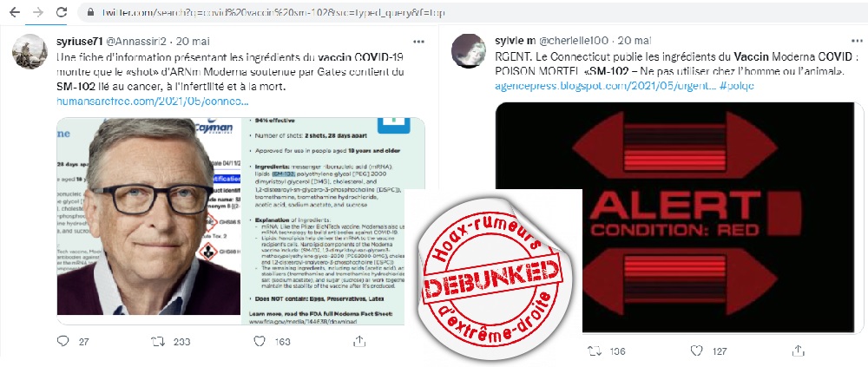Open syriuse71's profile avatar
868x367 pixels.
(30, 51)
